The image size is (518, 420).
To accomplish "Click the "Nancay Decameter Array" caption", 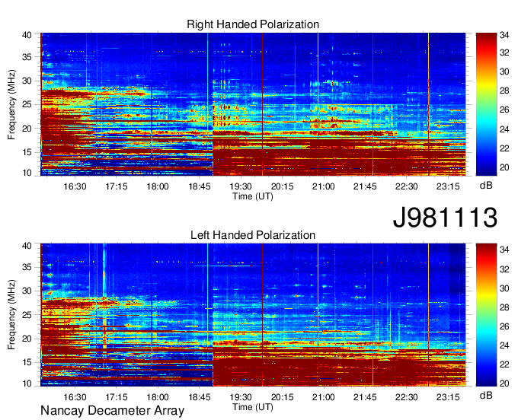I will pos(112,411).
